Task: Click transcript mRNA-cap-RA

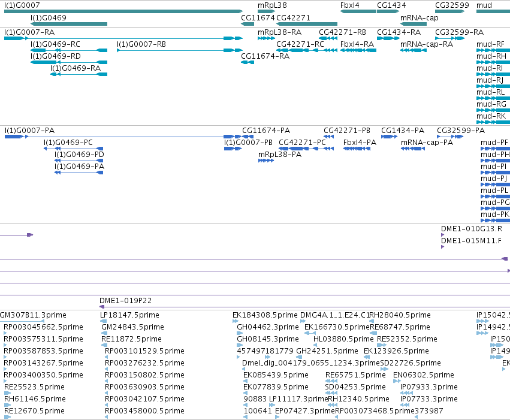Action: tap(414, 50)
